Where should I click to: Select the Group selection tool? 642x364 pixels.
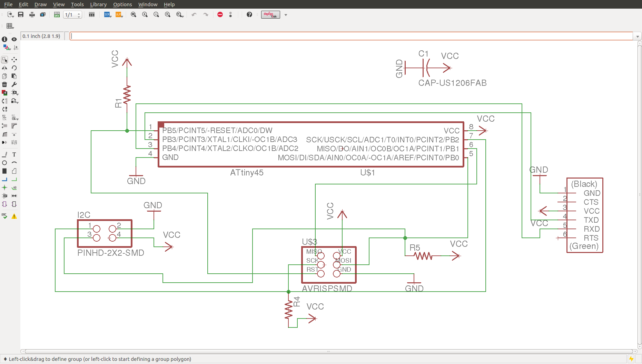click(4, 60)
